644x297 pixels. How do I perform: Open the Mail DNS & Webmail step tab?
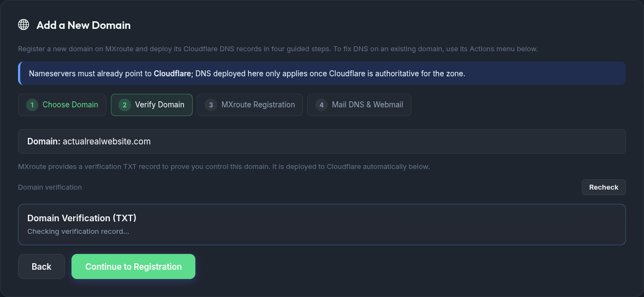point(359,105)
